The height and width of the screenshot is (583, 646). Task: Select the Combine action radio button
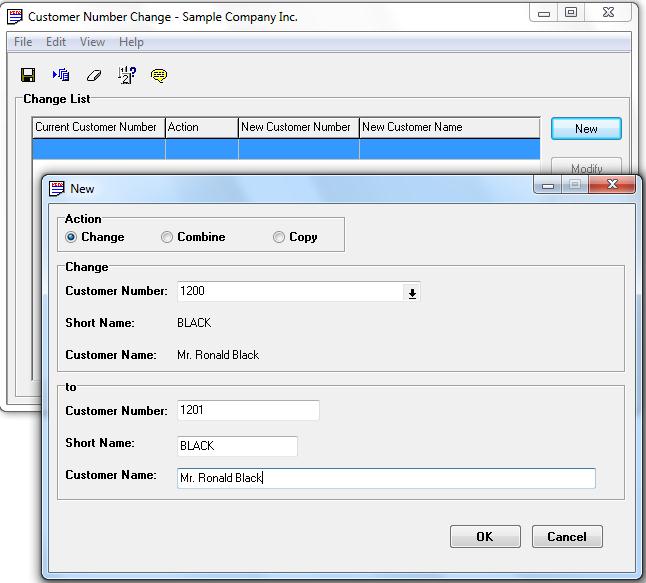pos(167,237)
